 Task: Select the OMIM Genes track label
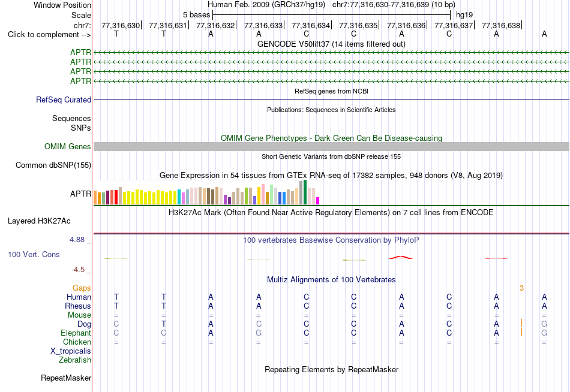[68, 146]
